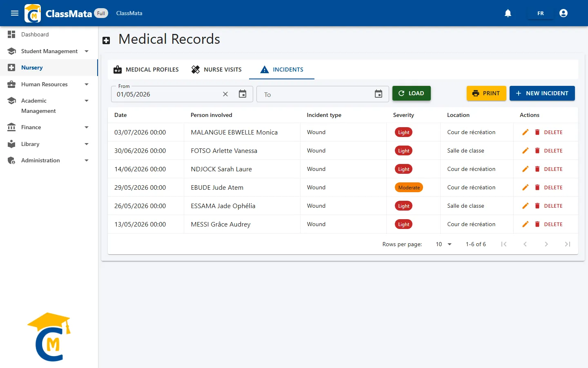Switch to the Medical Profiles tab
This screenshot has width=588, height=368.
point(146,70)
